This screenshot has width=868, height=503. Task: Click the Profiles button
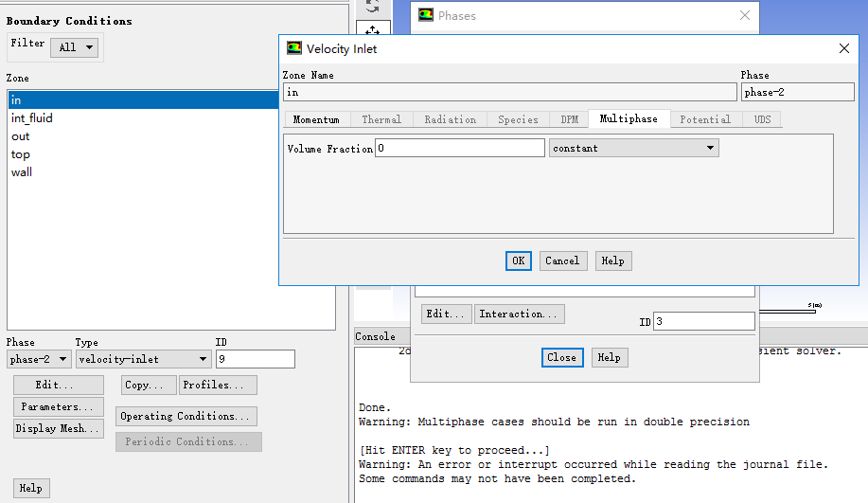(x=218, y=385)
